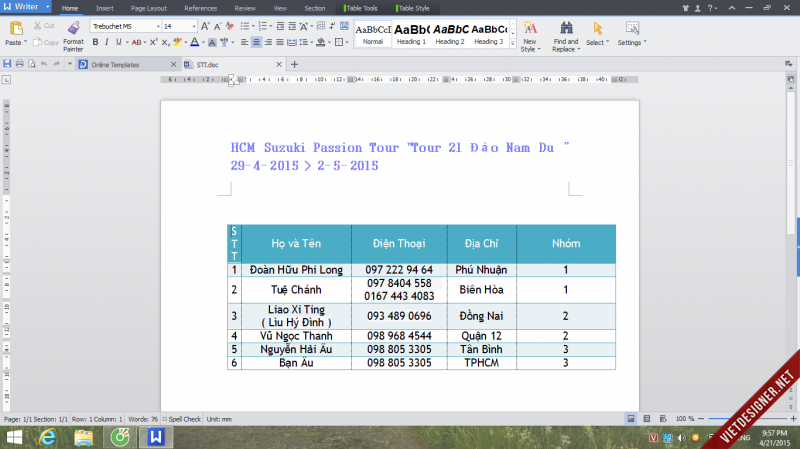The image size is (800, 449).
Task: Click the Format Painter brush
Action: [74, 29]
